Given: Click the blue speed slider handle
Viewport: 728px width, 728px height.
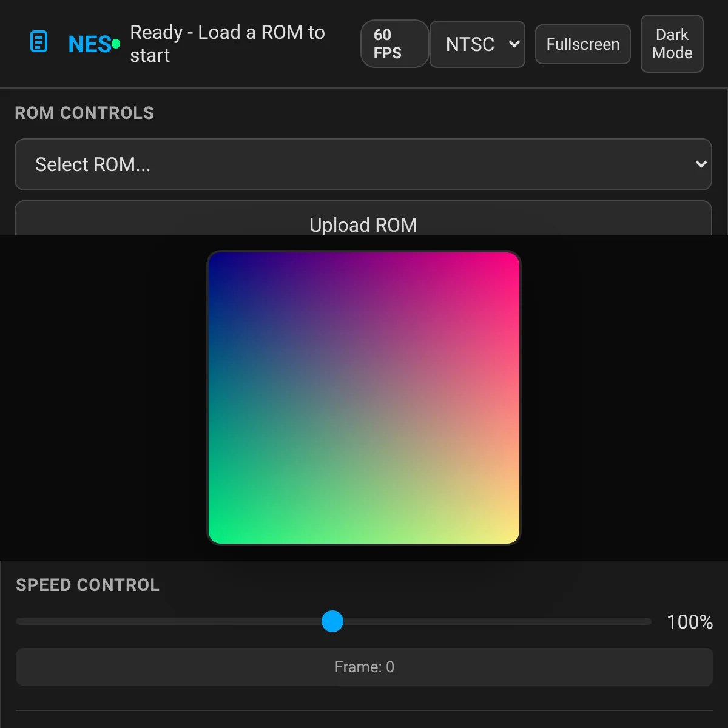Looking at the screenshot, I should (x=332, y=621).
